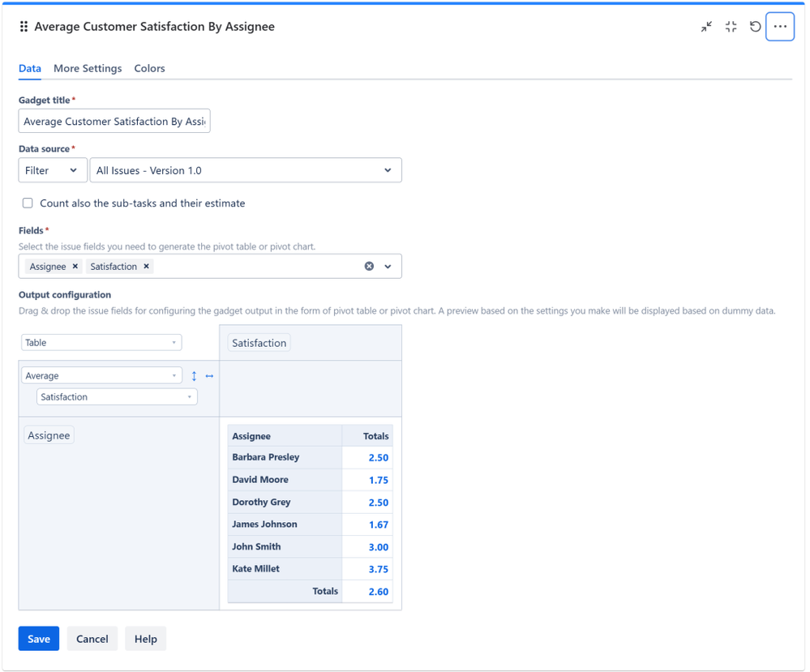Click the drag handle beside the gadget title
This screenshot has height=672, width=810.
[x=24, y=26]
